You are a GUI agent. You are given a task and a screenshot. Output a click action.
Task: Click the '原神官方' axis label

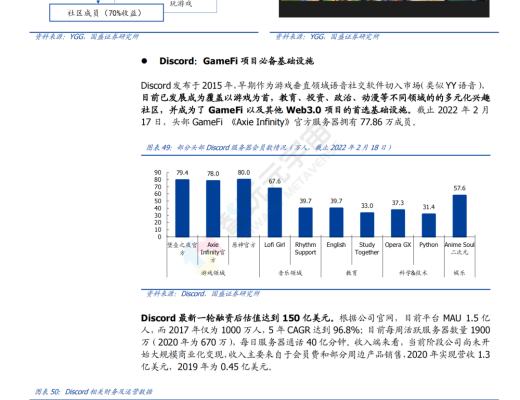tap(244, 245)
